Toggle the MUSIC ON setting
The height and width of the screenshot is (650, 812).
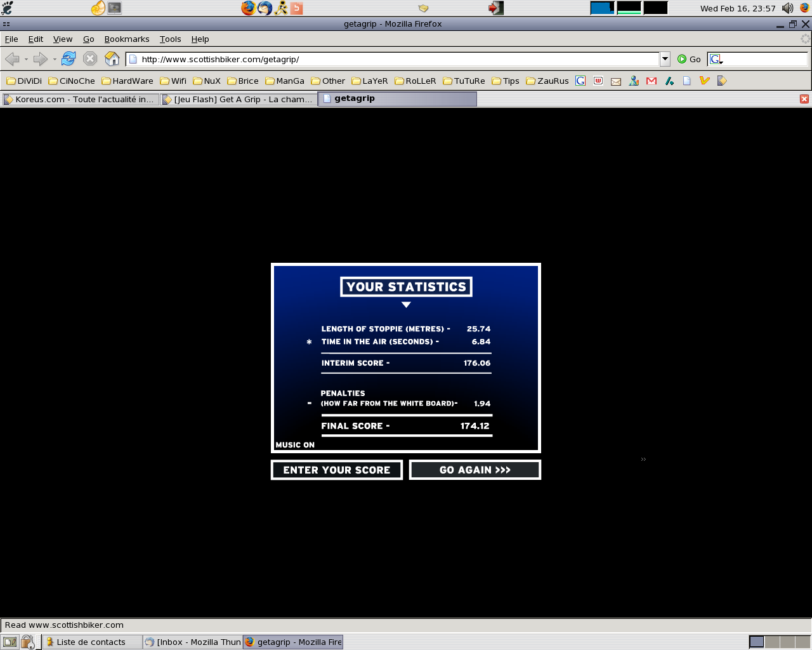coord(295,445)
